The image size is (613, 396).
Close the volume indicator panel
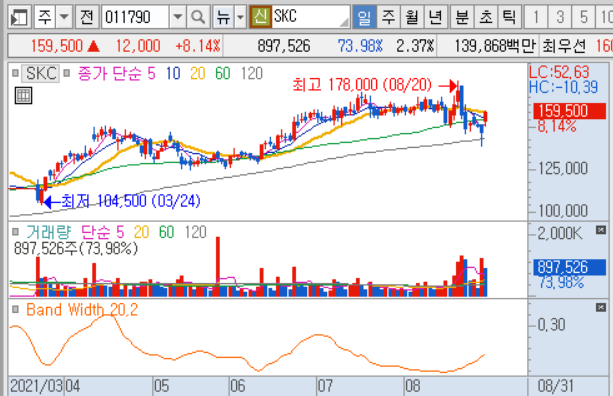601,230
